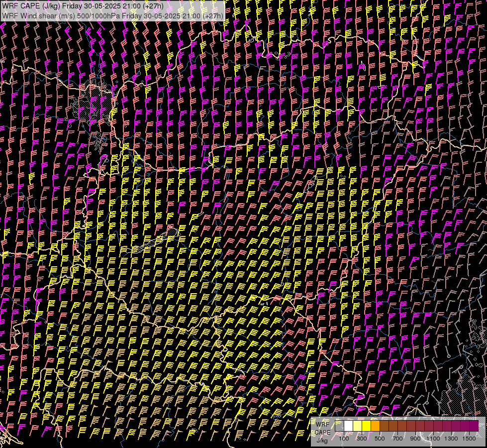
Task: Click the legend value 900
Action: pyautogui.click(x=415, y=439)
